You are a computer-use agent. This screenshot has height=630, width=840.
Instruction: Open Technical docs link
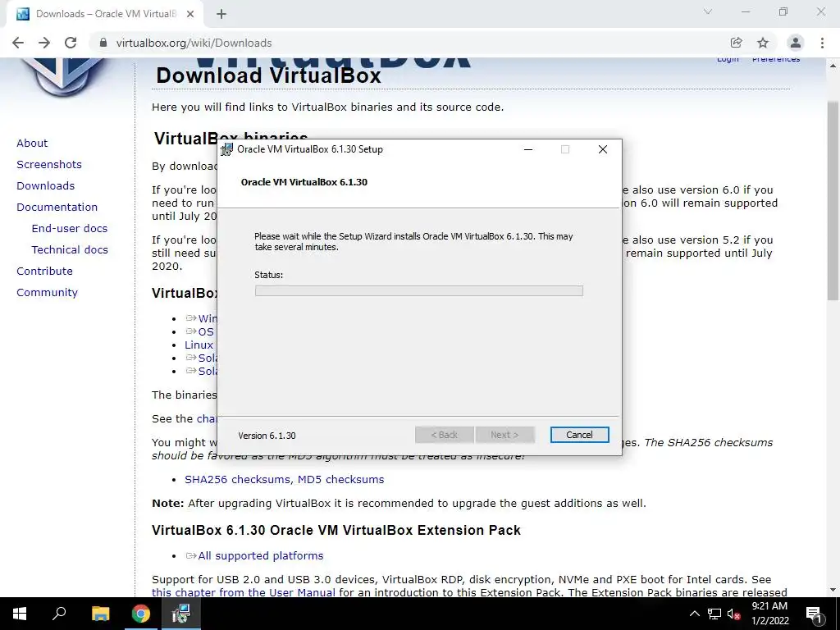70,249
